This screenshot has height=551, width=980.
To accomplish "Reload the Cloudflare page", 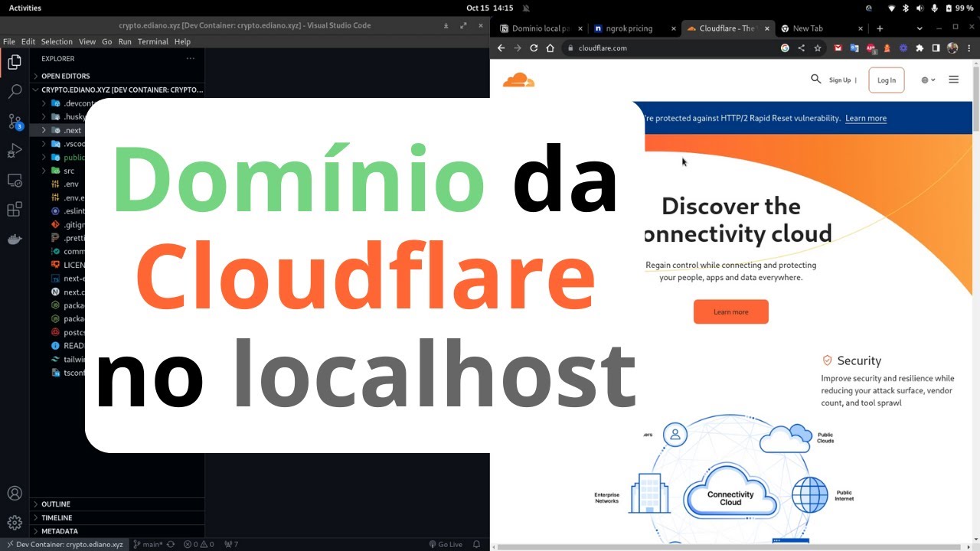I will click(534, 48).
